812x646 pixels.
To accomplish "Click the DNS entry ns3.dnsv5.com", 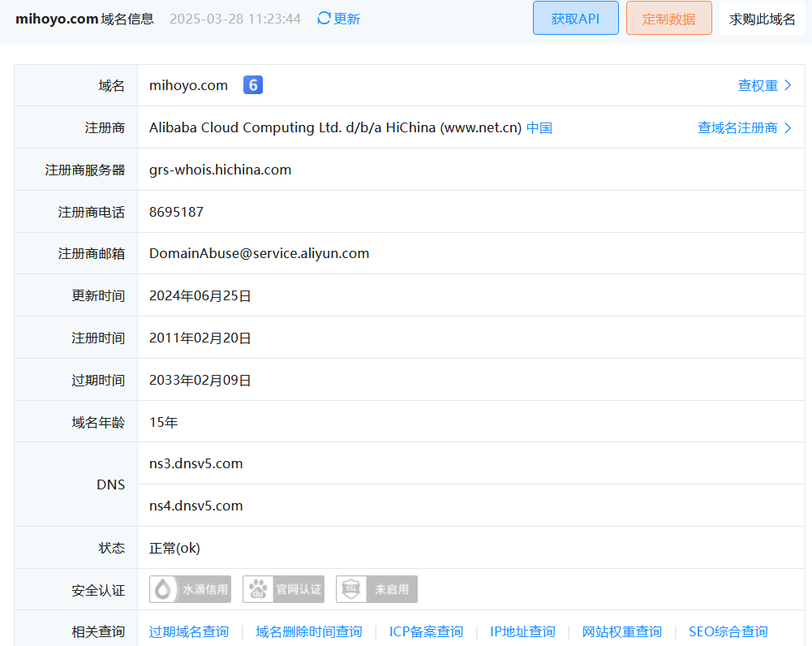I will click(195, 463).
